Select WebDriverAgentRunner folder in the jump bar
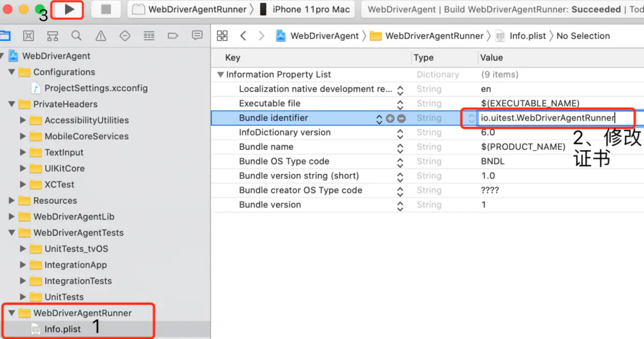This screenshot has height=339, width=644. tap(427, 36)
